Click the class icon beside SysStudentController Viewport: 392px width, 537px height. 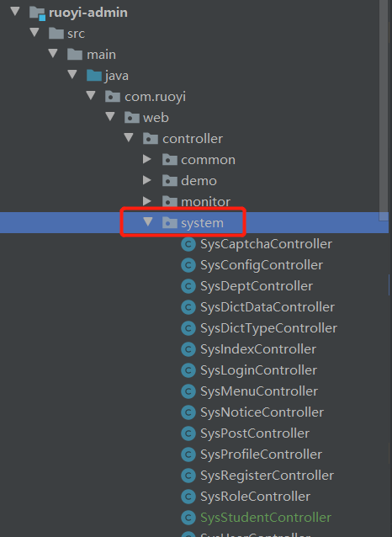(x=188, y=518)
